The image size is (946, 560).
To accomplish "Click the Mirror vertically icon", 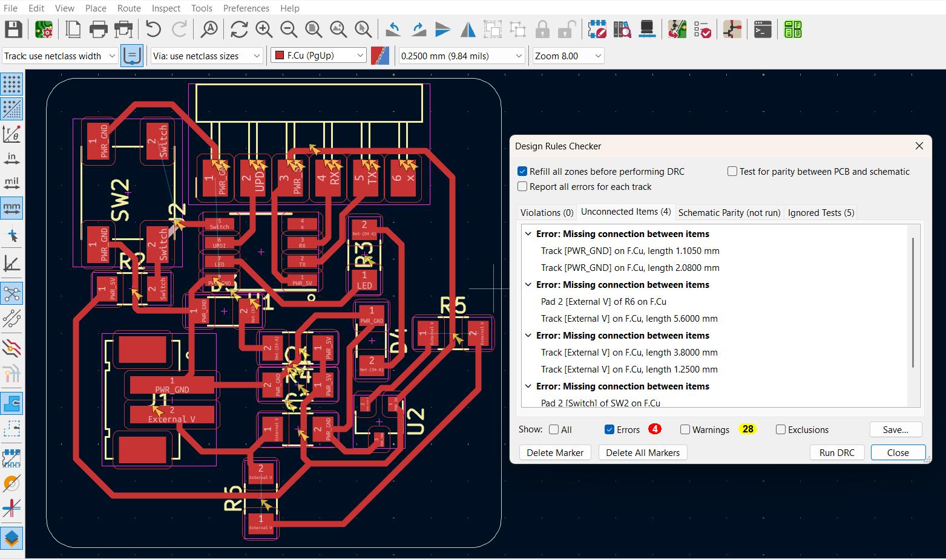I will click(x=443, y=29).
